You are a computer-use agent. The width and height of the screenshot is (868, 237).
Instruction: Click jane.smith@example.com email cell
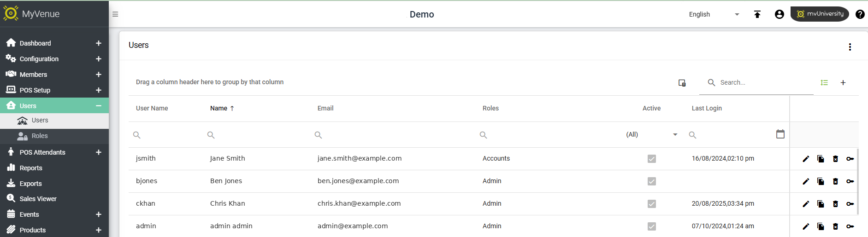[360, 158]
